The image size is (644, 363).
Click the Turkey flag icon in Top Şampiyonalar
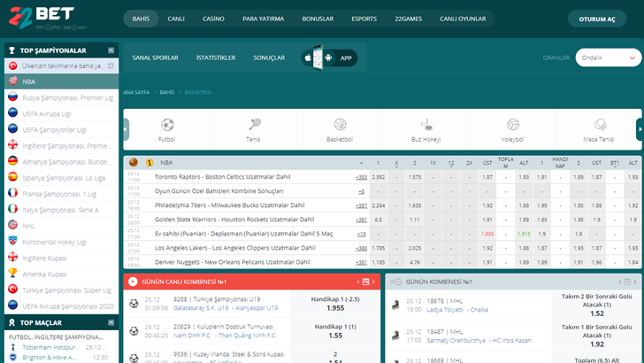[x=12, y=66]
